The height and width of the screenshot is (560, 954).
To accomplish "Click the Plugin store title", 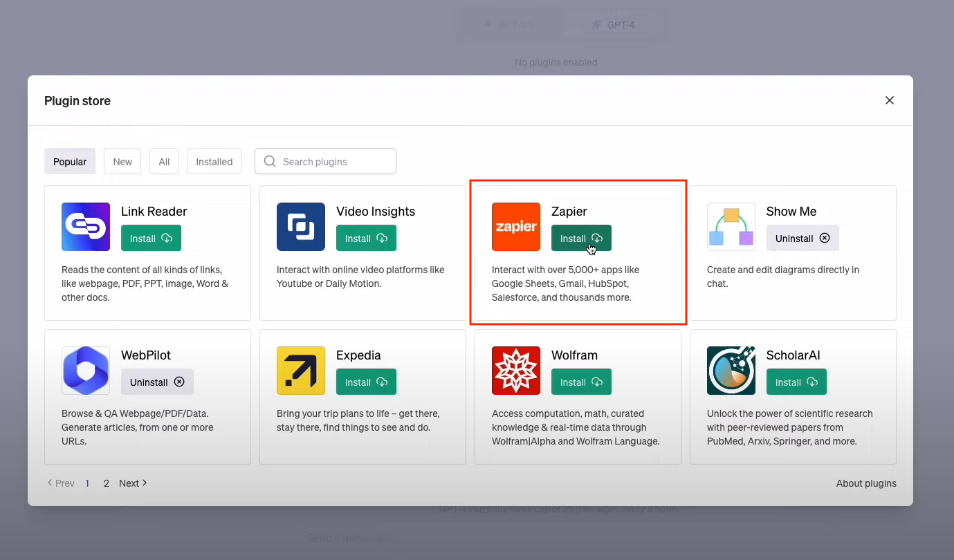I will [x=77, y=101].
